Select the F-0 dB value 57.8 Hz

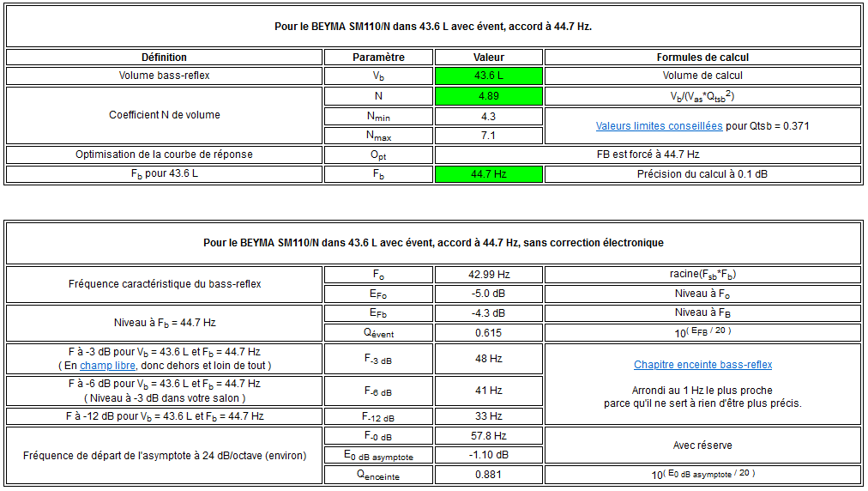click(488, 436)
